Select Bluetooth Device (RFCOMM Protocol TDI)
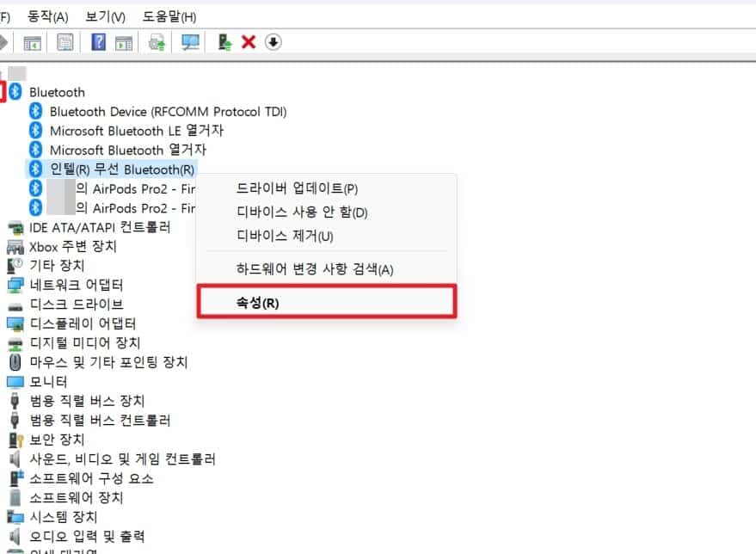Screen dimensions: 756x554 (x=168, y=112)
